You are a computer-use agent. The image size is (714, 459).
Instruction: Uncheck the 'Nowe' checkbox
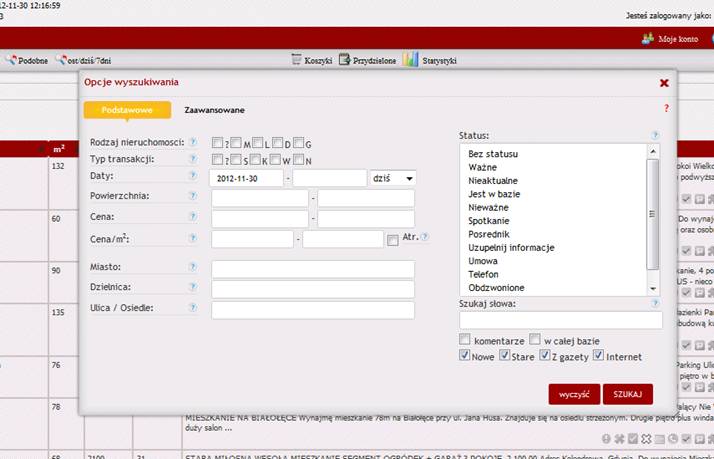pos(465,355)
